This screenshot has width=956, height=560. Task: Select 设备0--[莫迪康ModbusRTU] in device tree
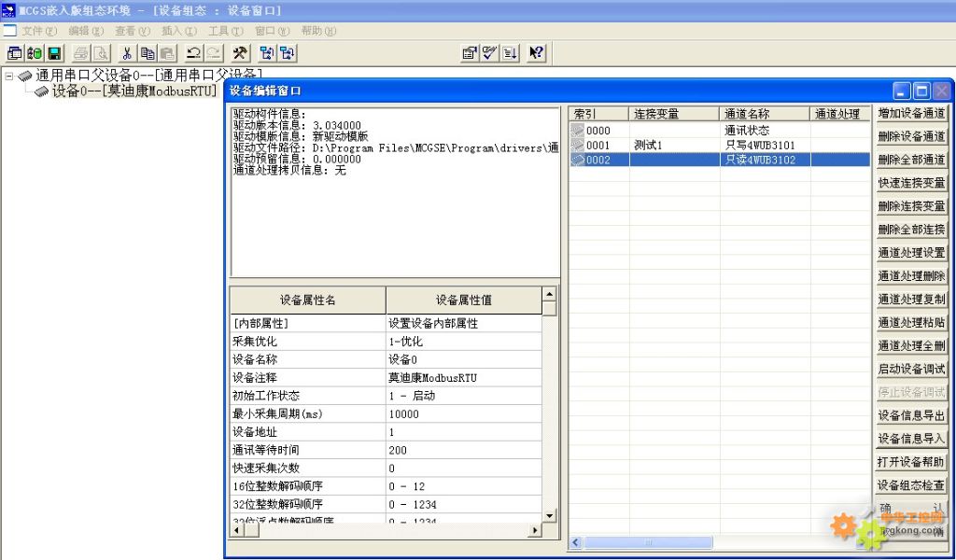coord(134,91)
